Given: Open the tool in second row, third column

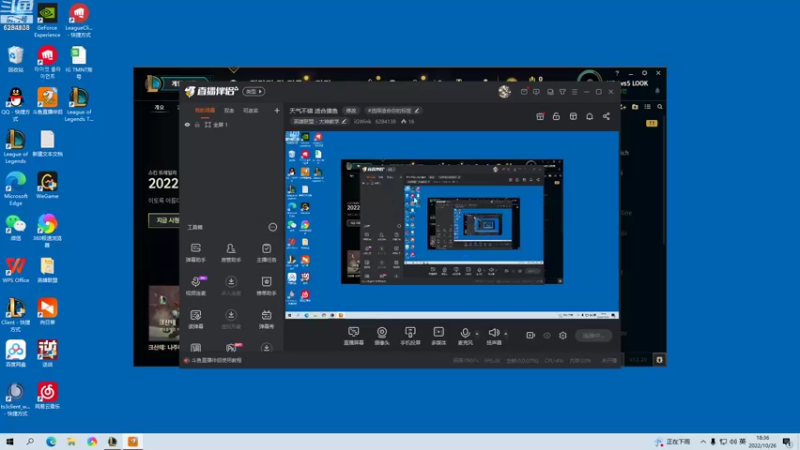Looking at the screenshot, I should (266, 286).
